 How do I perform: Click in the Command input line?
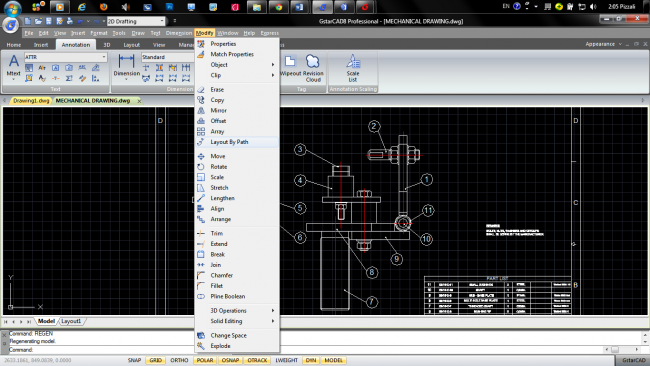tap(307, 350)
